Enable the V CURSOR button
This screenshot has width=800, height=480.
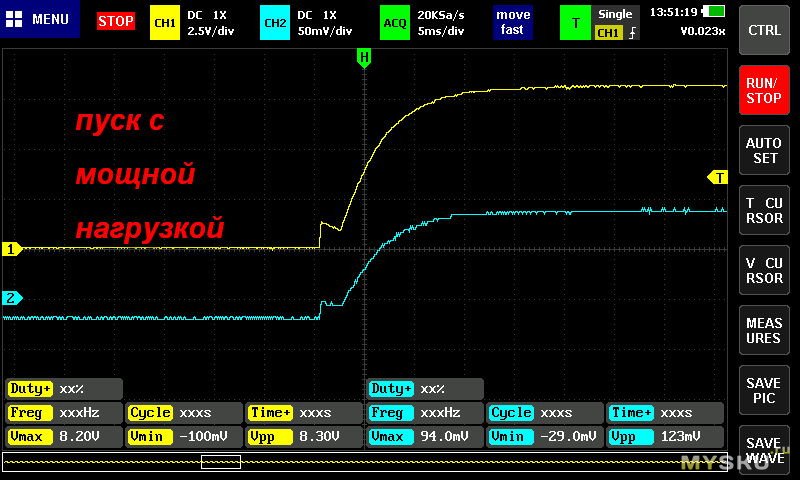point(764,270)
